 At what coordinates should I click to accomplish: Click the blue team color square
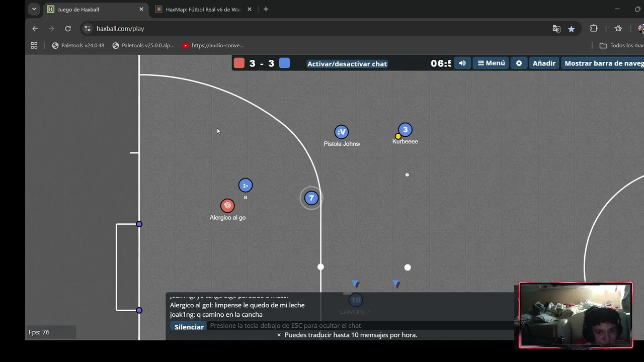click(284, 63)
